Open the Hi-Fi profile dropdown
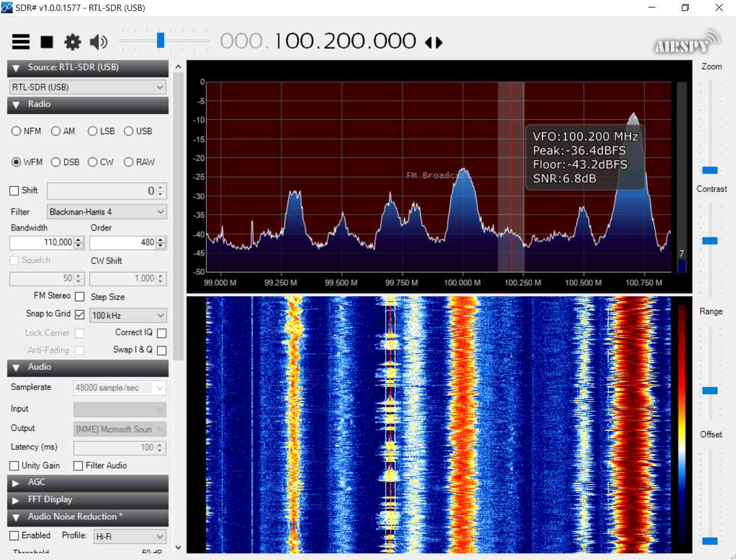 (130, 536)
